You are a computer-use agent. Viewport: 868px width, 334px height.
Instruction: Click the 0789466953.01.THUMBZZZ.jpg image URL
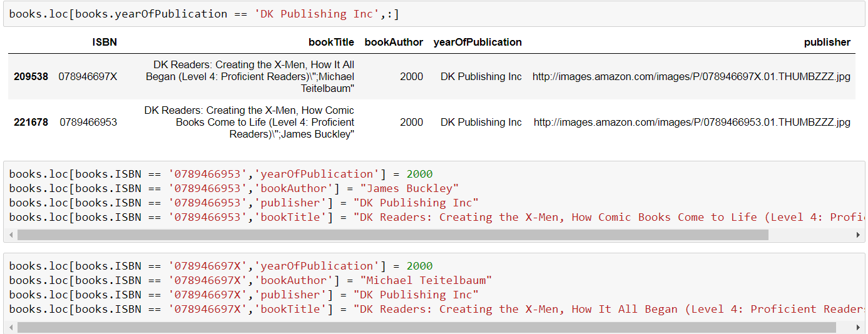pyautogui.click(x=692, y=122)
